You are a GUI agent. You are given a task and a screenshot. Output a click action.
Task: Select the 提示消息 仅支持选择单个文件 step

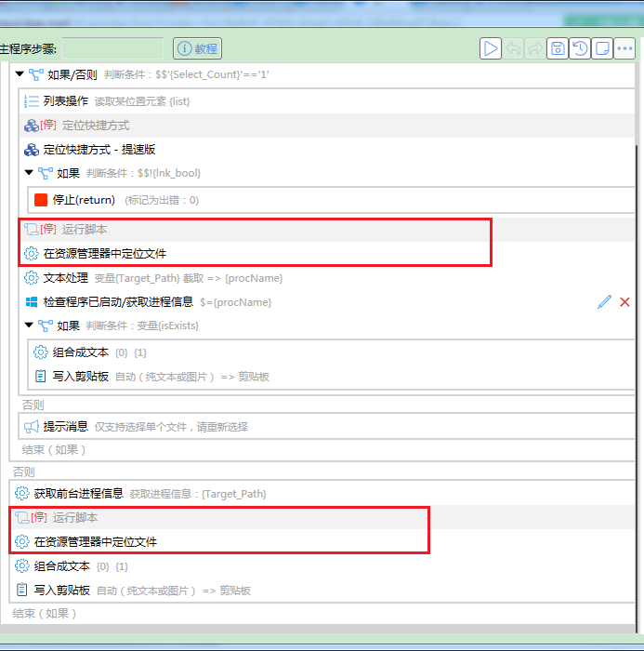(328, 426)
